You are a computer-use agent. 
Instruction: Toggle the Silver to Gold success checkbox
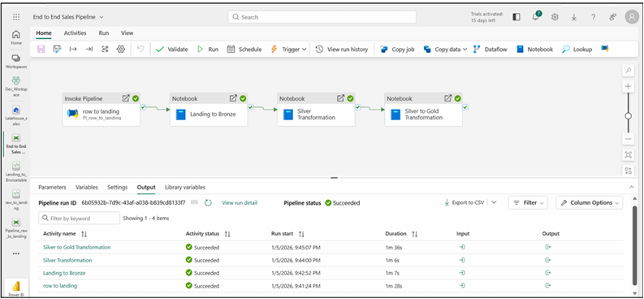pos(465,107)
